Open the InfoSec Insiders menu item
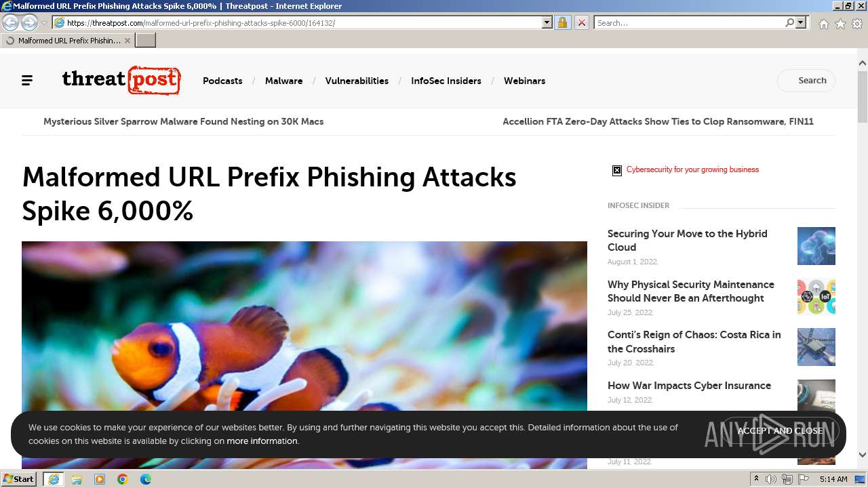The width and height of the screenshot is (868, 488). point(446,81)
